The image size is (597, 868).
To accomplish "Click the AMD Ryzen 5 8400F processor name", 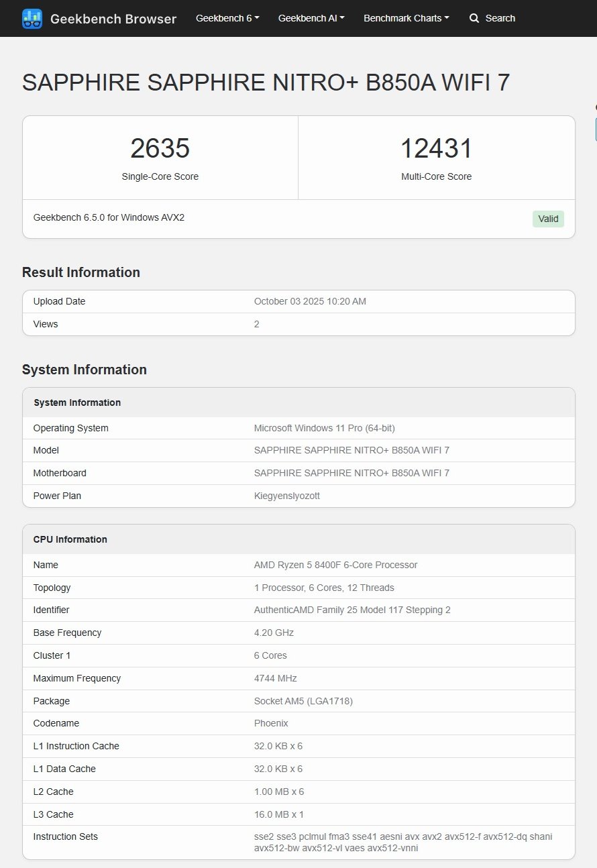I will tap(335, 565).
